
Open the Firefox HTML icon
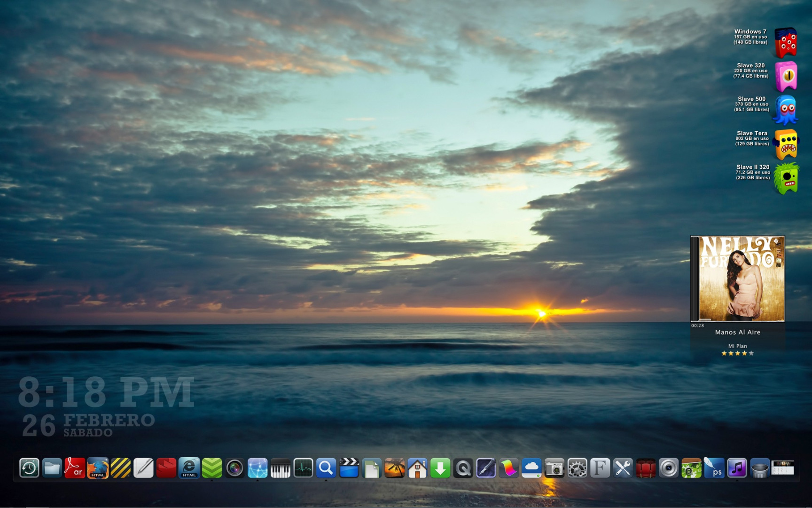click(98, 468)
